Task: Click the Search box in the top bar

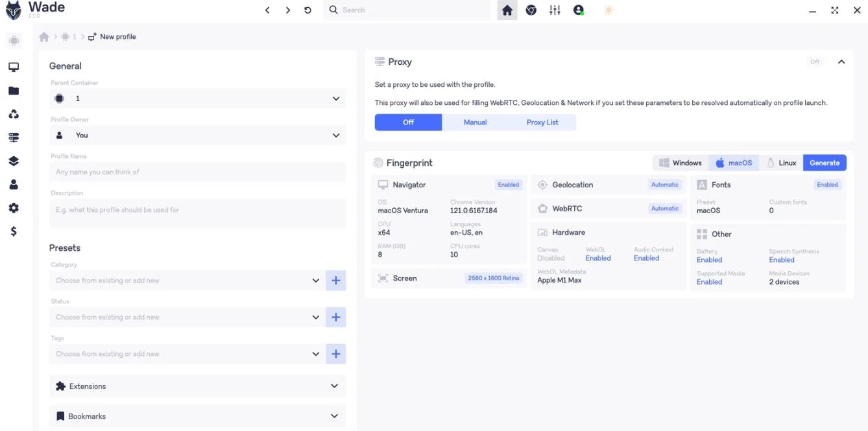Action: point(407,10)
